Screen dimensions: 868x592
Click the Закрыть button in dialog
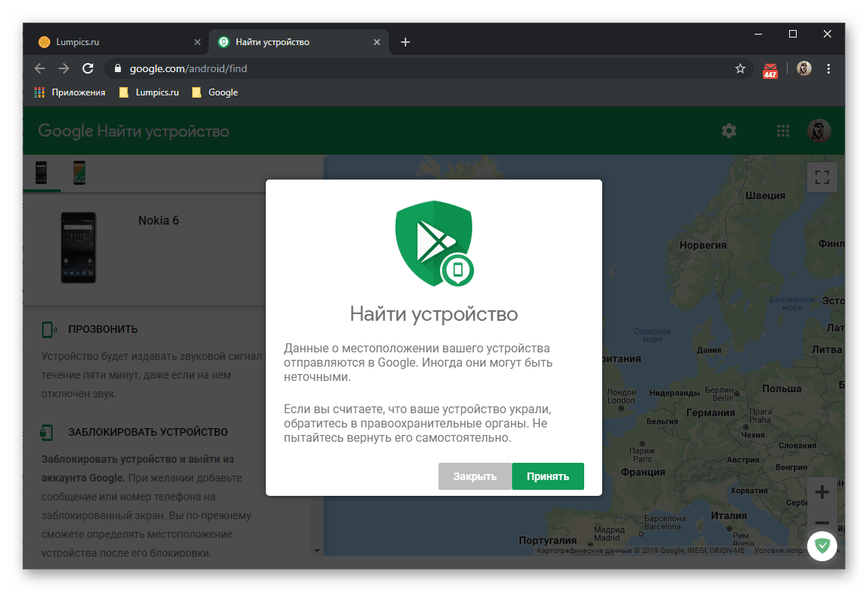pyautogui.click(x=475, y=476)
